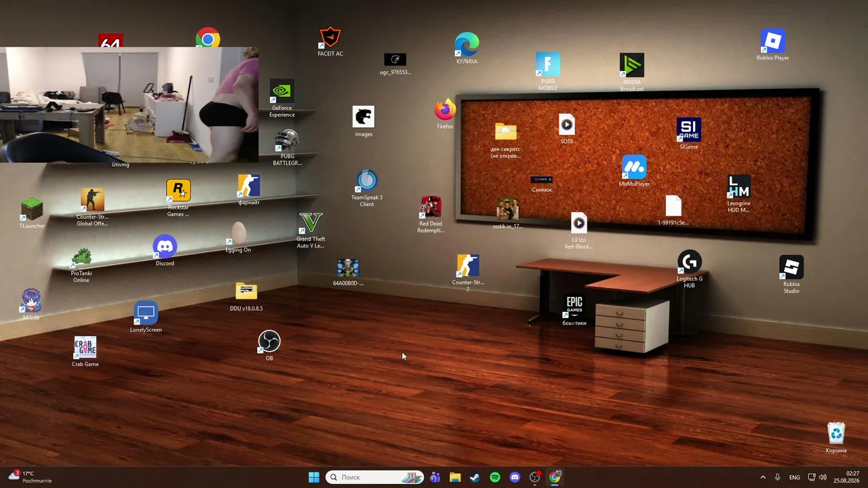The height and width of the screenshot is (488, 868).
Task: Click the Поиск taskbar search box
Action: [375, 477]
